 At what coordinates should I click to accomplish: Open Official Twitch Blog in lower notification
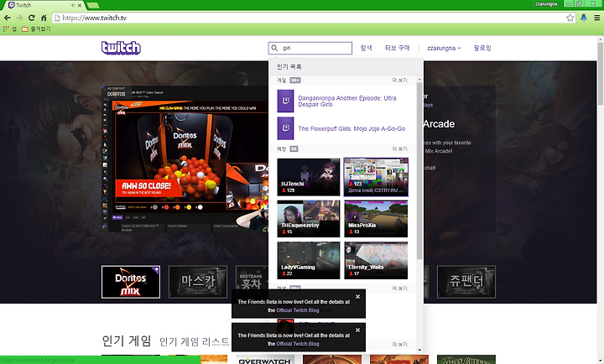(298, 344)
